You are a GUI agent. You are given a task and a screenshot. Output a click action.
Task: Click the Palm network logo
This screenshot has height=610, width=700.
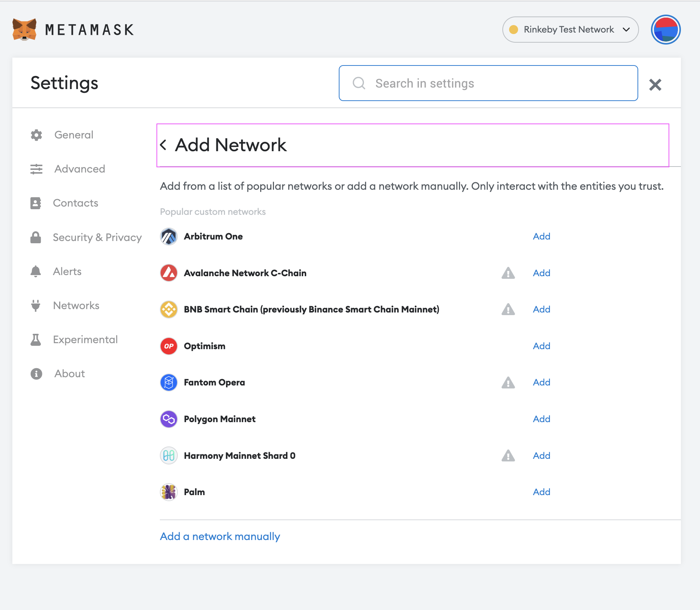click(169, 492)
